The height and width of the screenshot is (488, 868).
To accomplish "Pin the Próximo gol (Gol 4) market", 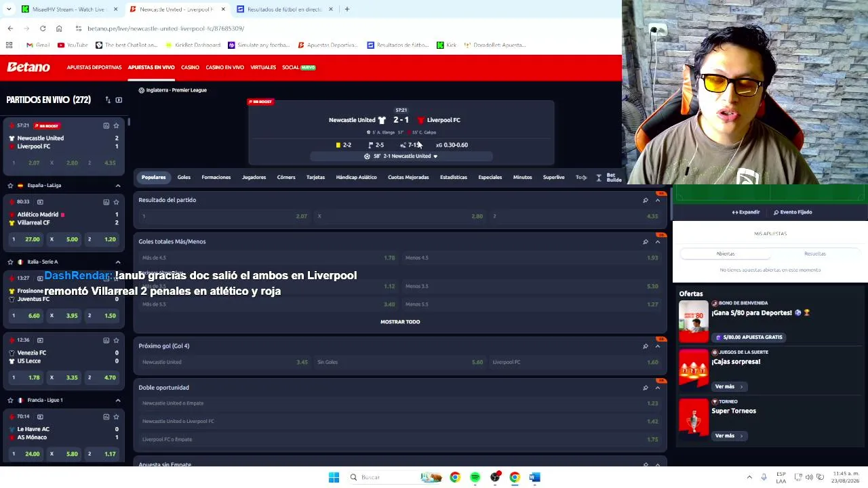I will pos(645,346).
